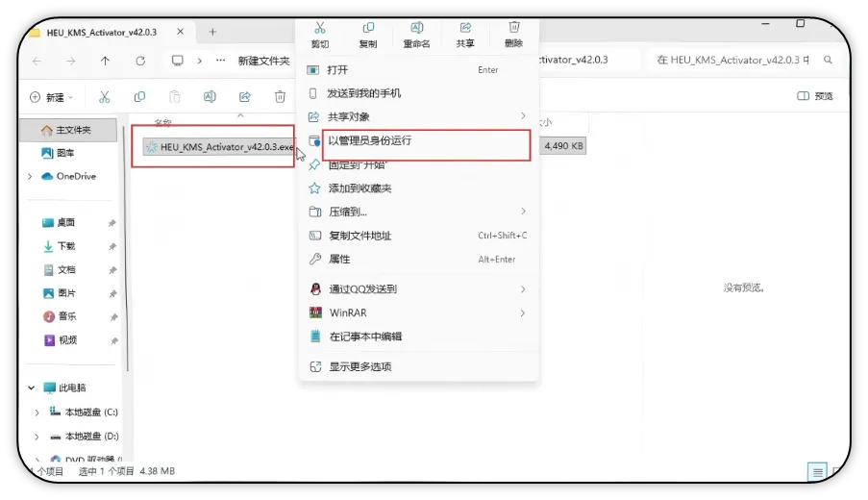
Task: Click the PC monitor icon in address bar
Action: coord(178,61)
